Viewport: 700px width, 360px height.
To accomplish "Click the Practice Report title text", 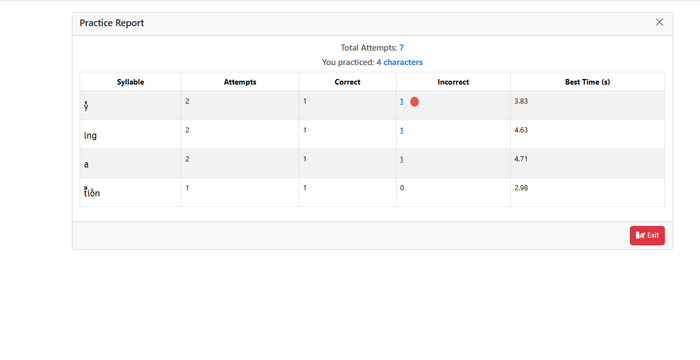I will 112,23.
